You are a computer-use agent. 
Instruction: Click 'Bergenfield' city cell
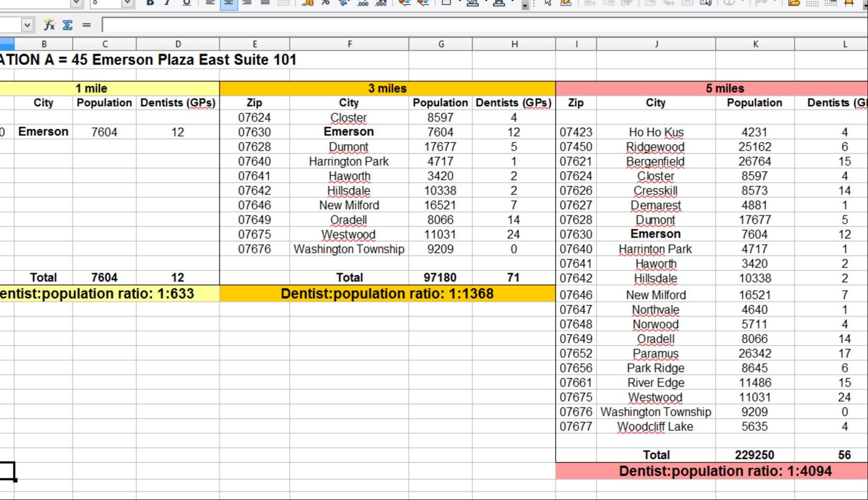click(656, 161)
